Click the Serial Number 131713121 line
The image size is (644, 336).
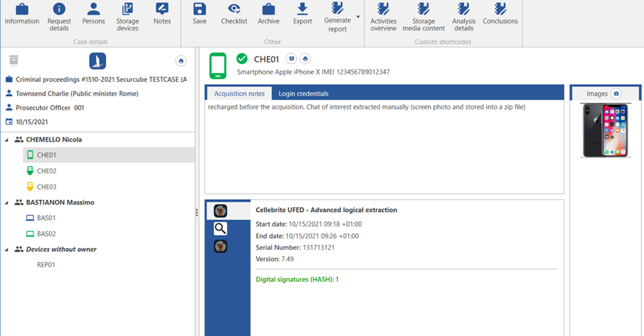(x=295, y=247)
